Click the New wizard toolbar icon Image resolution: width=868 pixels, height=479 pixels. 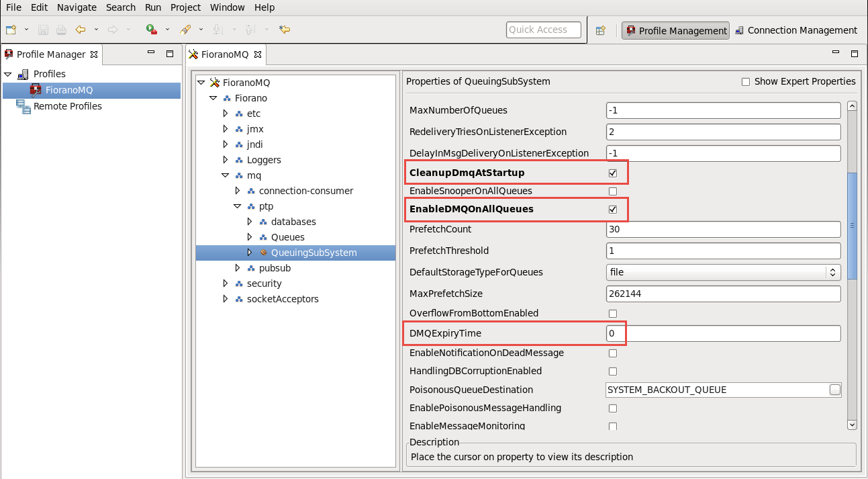[x=11, y=30]
